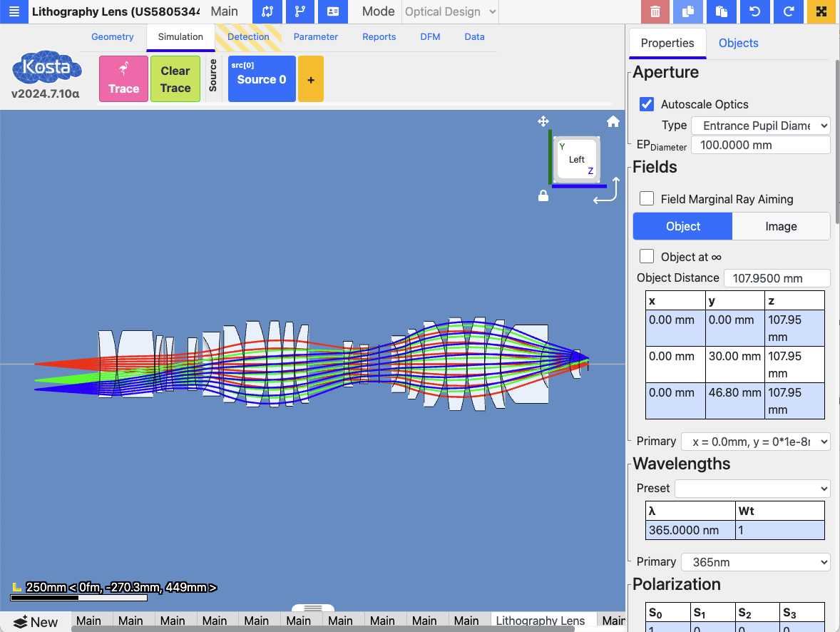This screenshot has width=840, height=632.
Task: Open the Mode Optical Design dropdown
Action: [451, 11]
